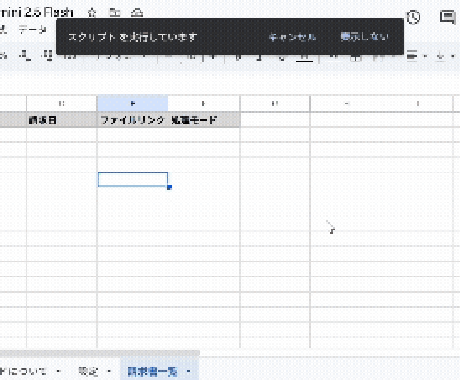Click the ファイルリンク header cell
Image resolution: width=460 pixels, height=380 pixels.
tap(132, 120)
